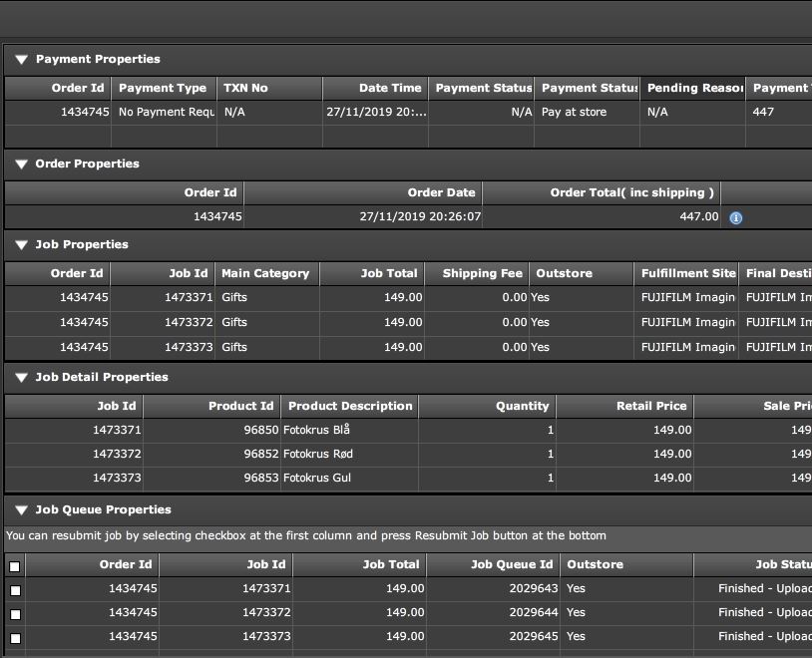Click the blue info icon beside Order Total
812x658 pixels.
[x=735, y=218]
